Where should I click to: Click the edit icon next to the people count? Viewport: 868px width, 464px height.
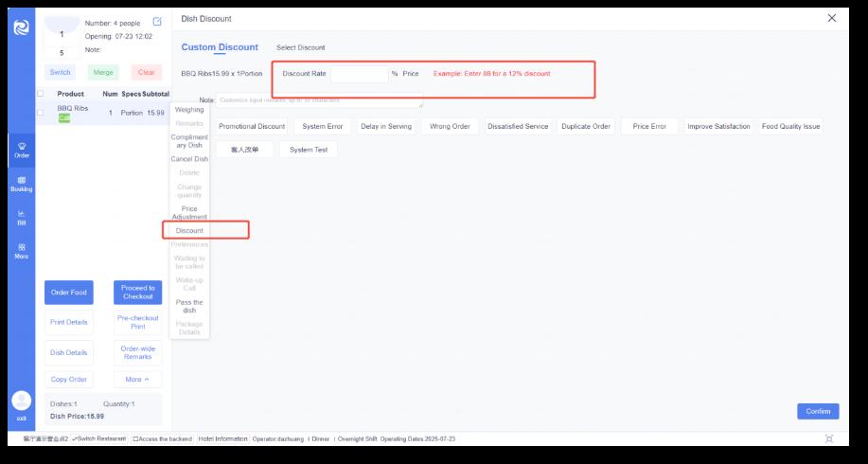157,22
